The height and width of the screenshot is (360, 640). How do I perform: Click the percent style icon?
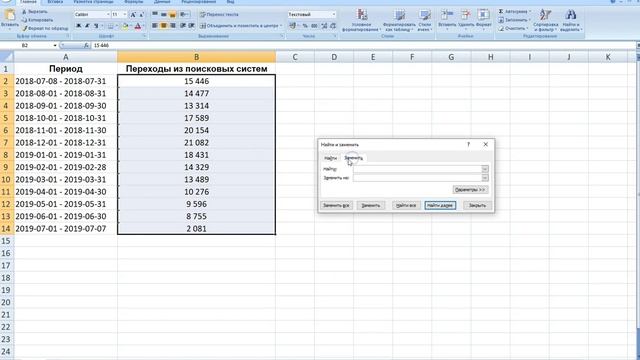pos(305,26)
